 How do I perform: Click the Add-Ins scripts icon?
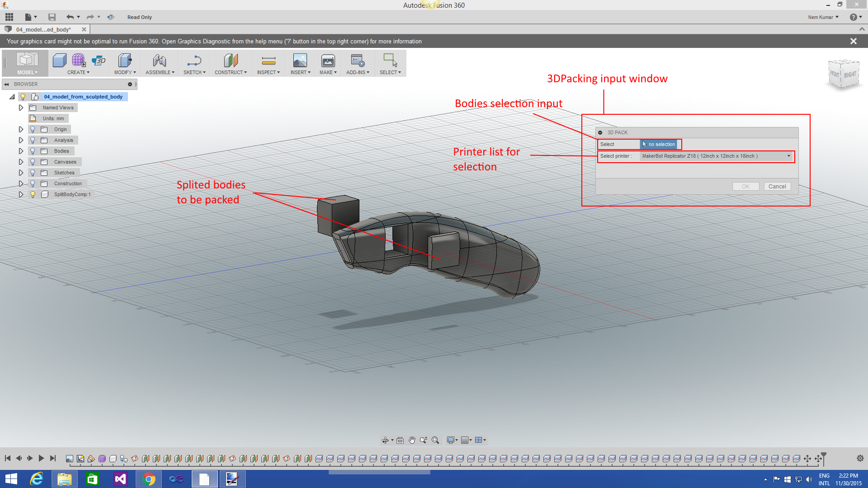[358, 61]
